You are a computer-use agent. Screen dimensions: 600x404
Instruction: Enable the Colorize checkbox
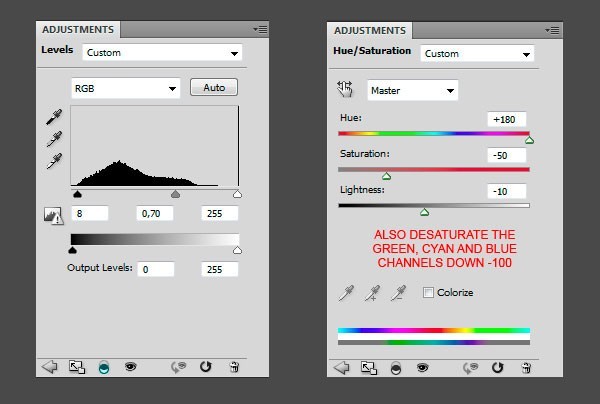click(428, 293)
